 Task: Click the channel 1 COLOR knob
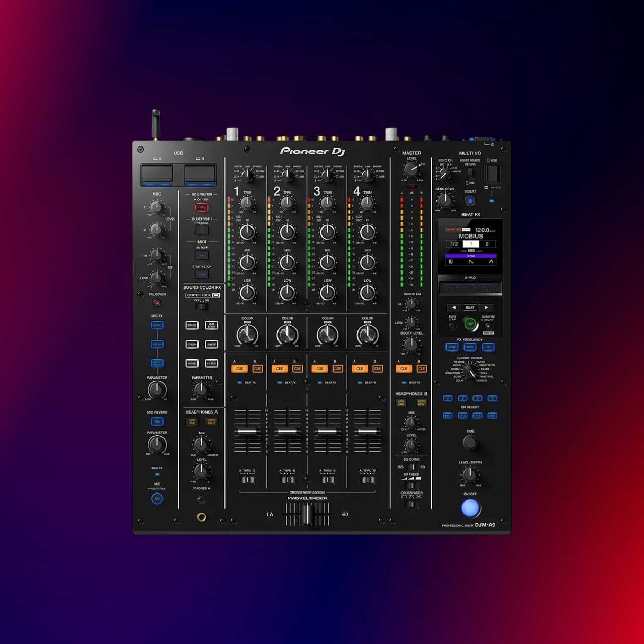[247, 335]
